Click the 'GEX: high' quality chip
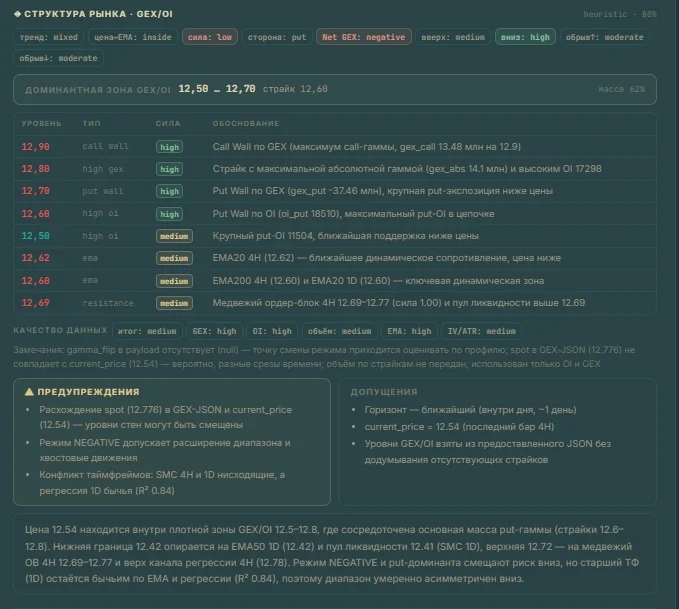Image resolution: width=679 pixels, height=609 pixels. click(214, 331)
